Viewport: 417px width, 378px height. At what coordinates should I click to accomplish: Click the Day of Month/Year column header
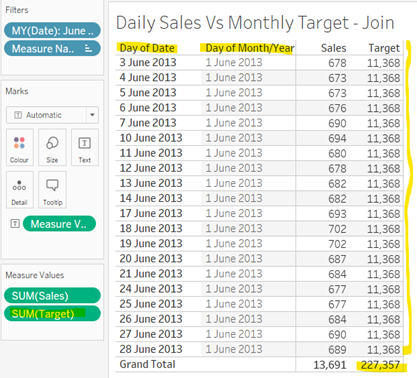(250, 48)
